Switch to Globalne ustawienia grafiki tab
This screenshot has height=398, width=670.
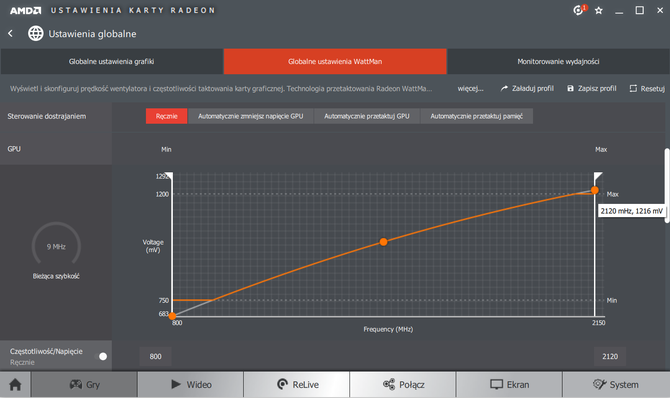pos(112,62)
